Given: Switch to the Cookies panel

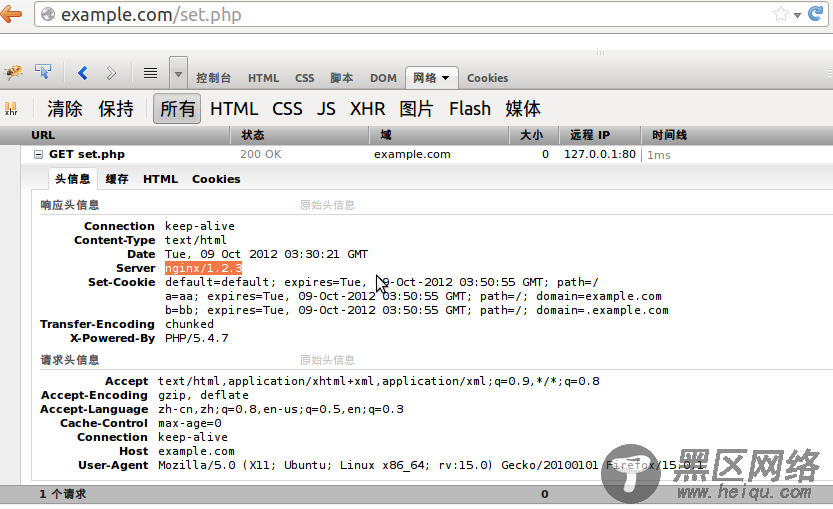Looking at the screenshot, I should tap(487, 78).
